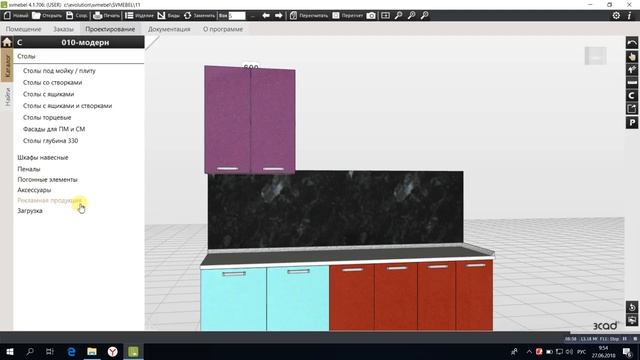Open Yandex browser from the taskbar

[113, 351]
